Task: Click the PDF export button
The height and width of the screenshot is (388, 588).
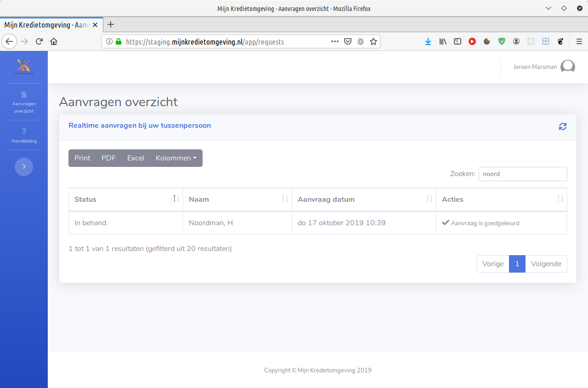Action: (108, 158)
